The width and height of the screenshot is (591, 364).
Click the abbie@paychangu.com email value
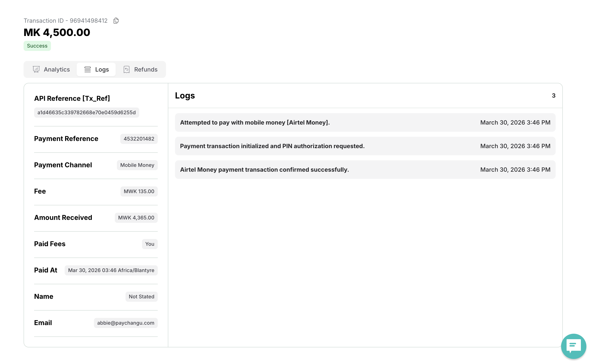[126, 323]
